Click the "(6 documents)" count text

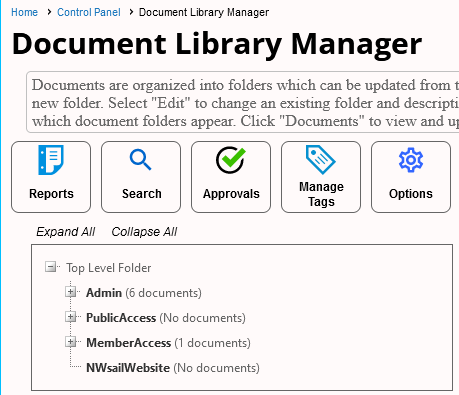pos(163,293)
